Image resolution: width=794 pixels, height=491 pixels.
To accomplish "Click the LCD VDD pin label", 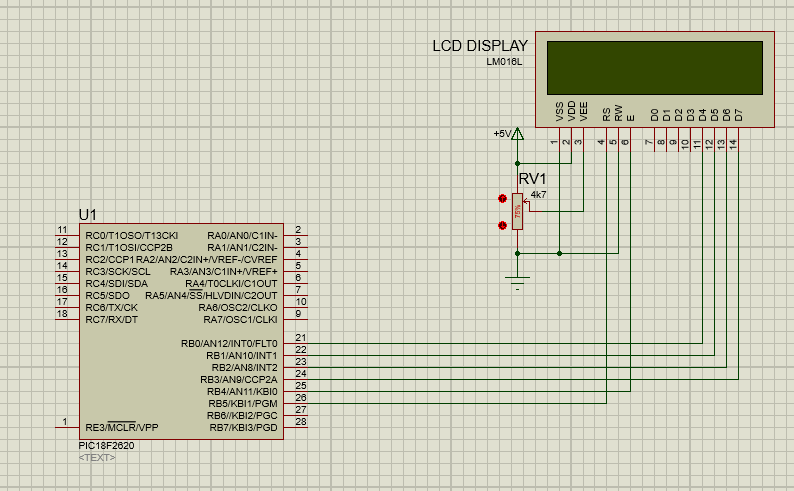I will pyautogui.click(x=572, y=111).
